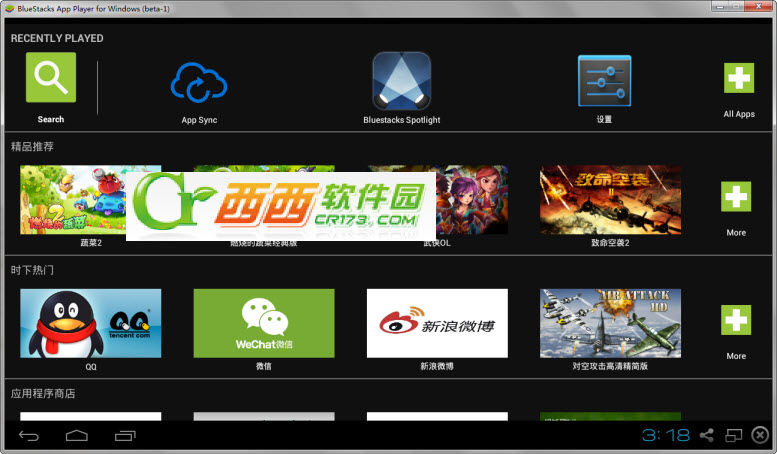The height and width of the screenshot is (454, 777).
Task: Click the RECENTLY PLAYED heading
Action: [57, 38]
